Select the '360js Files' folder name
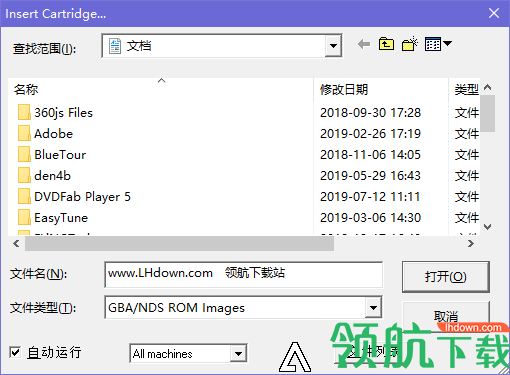Image resolution: width=510 pixels, height=375 pixels. 63,113
